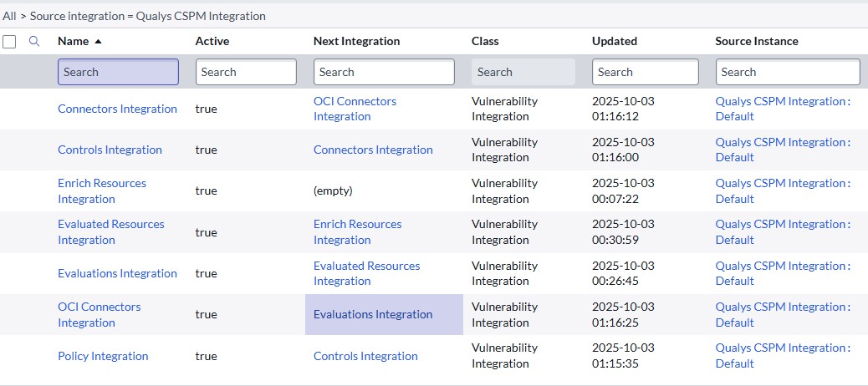Sort by the Name column header
Screen dimensions: 868x386
pos(73,41)
